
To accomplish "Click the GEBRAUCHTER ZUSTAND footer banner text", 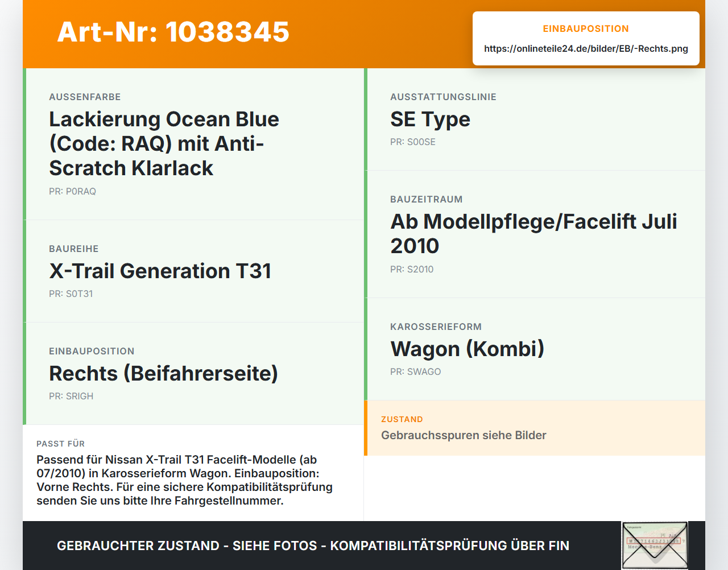I will point(313,546).
